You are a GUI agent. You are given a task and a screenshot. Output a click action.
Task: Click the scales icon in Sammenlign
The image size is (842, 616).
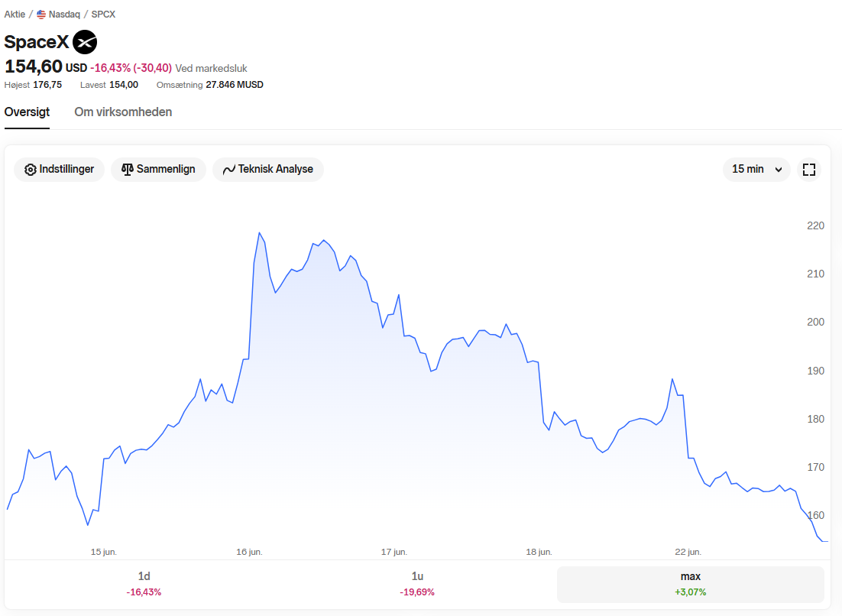128,170
